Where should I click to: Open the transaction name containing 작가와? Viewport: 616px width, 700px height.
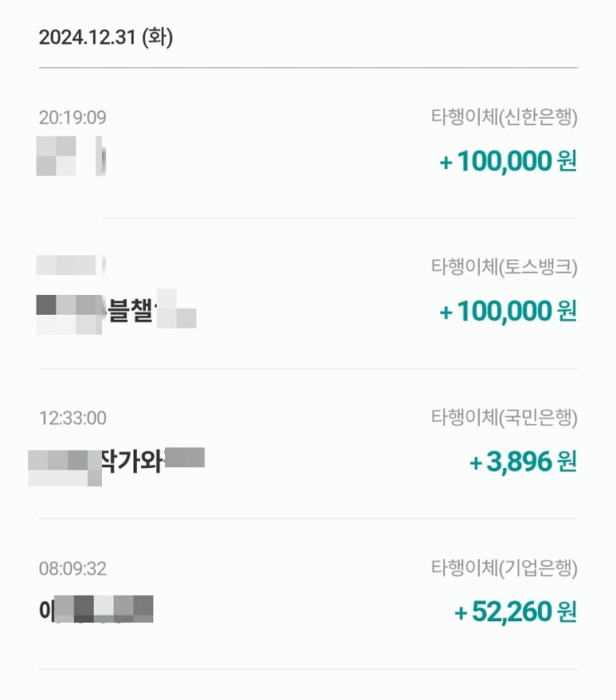[x=116, y=461]
